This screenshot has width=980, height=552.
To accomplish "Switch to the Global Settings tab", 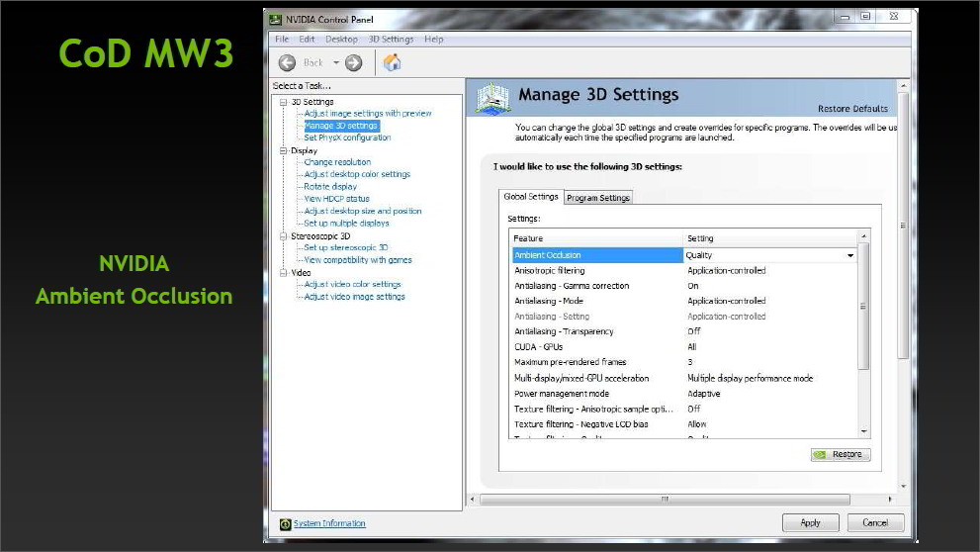I will click(531, 196).
